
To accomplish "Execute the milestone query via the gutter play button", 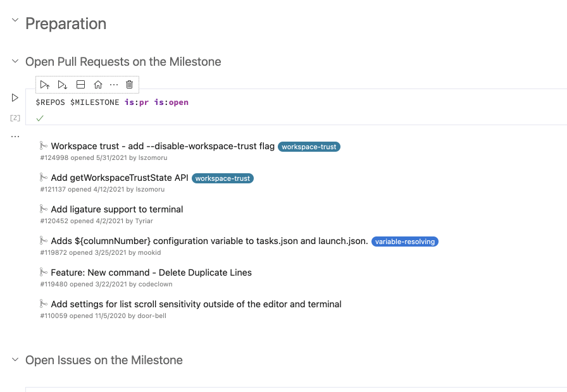I will pos(15,97).
